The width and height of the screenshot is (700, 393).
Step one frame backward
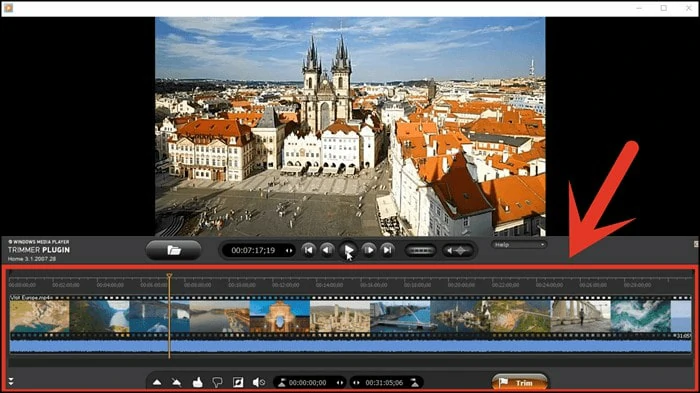(327, 250)
